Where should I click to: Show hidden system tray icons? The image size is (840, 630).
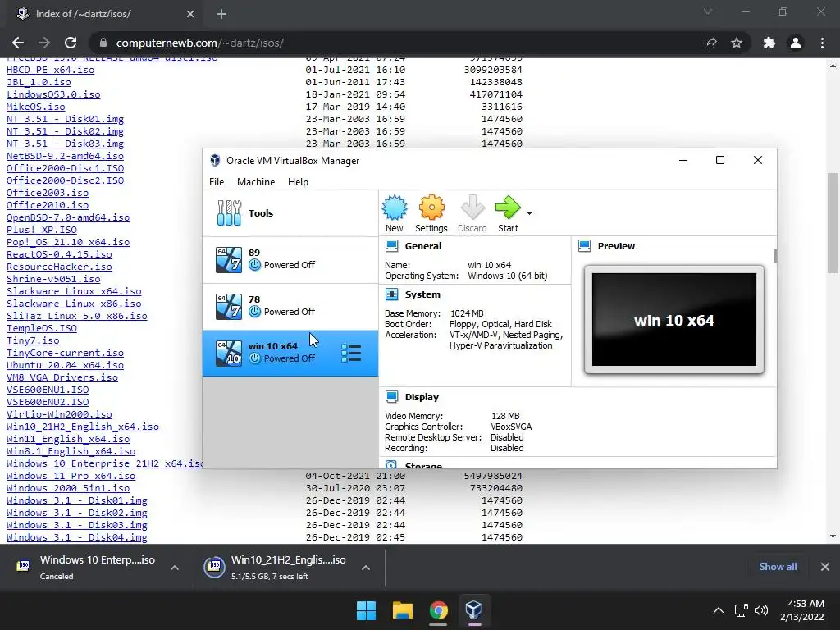pos(719,610)
